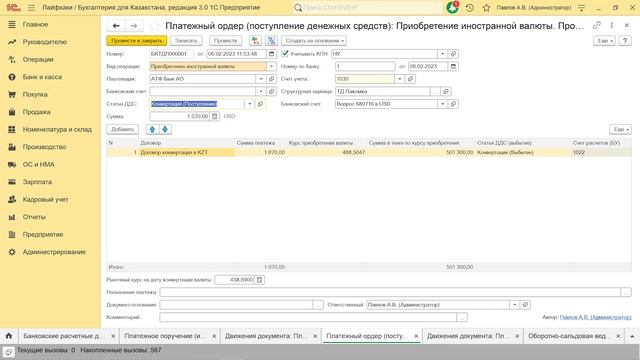Close the Платежное поручение tab

pos(214,336)
